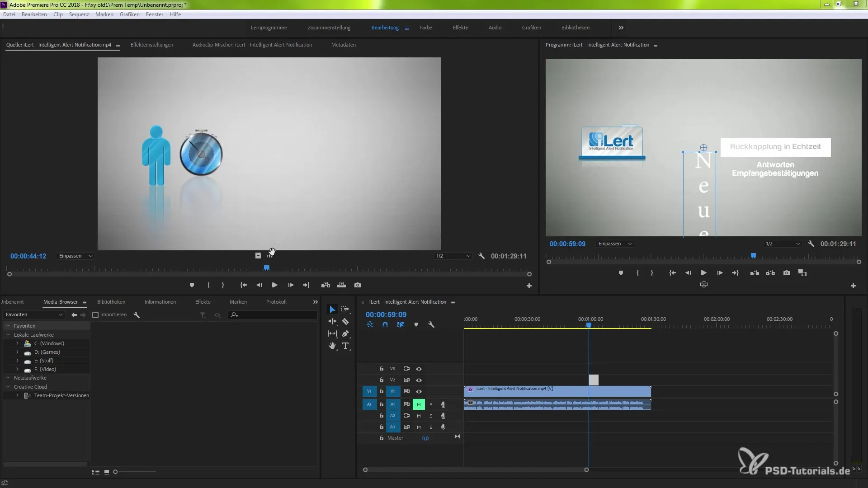The height and width of the screenshot is (488, 868).
Task: Click Overwrite button in Source monitor
Action: click(x=341, y=285)
